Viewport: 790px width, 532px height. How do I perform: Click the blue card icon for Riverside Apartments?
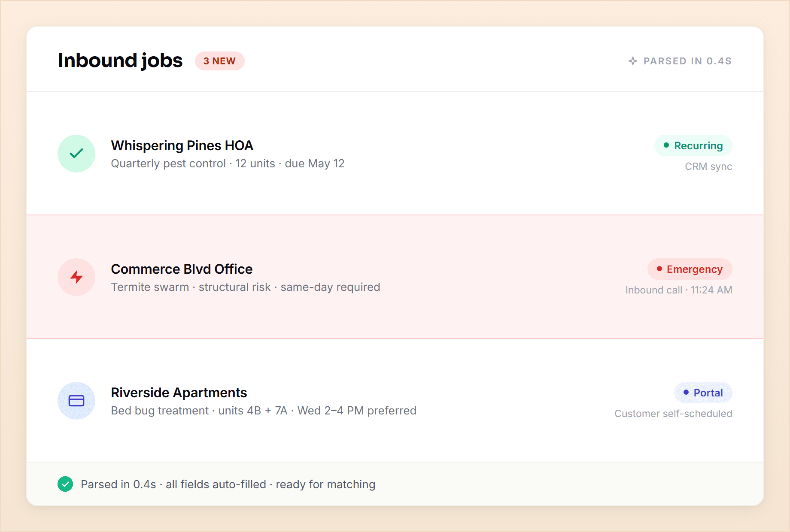click(76, 401)
